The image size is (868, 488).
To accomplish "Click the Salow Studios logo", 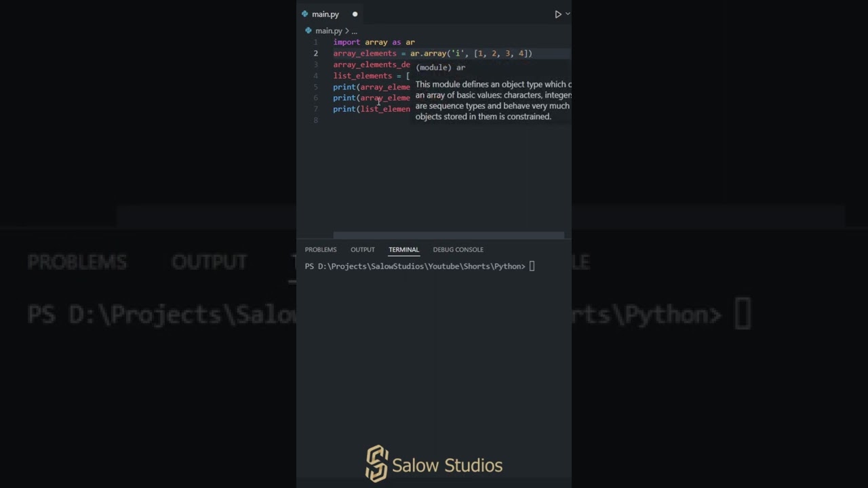I will pyautogui.click(x=434, y=464).
